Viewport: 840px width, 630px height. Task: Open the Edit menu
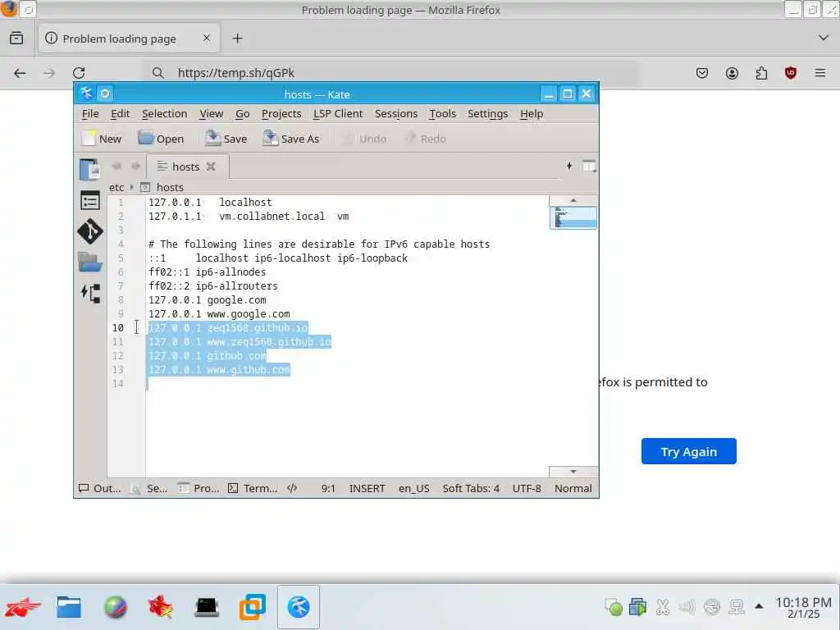[120, 113]
